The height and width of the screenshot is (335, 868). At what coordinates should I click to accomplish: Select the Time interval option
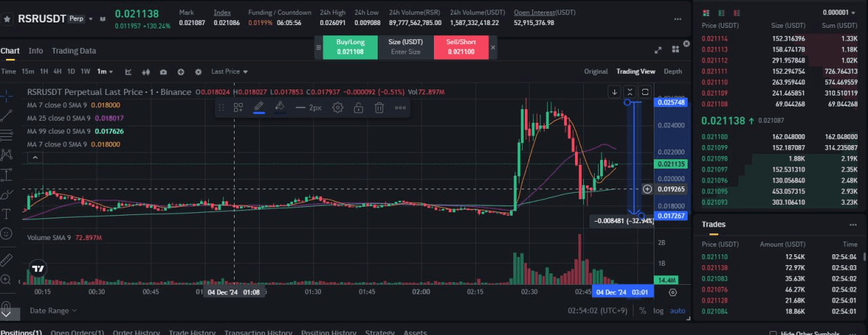click(8, 72)
